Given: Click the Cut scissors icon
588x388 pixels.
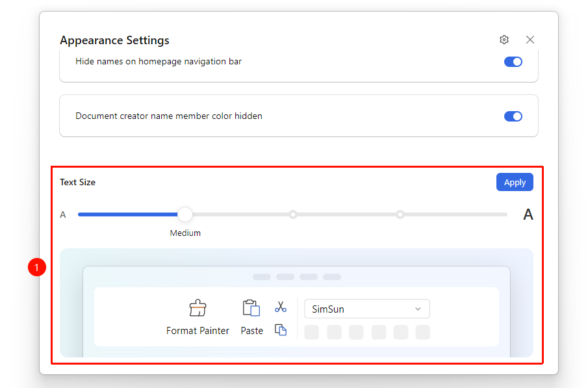Looking at the screenshot, I should 281,307.
